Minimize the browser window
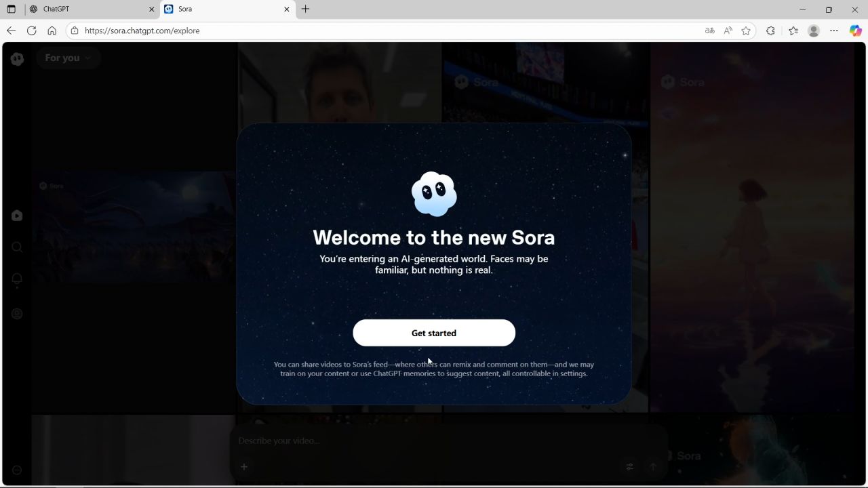 pos(803,9)
